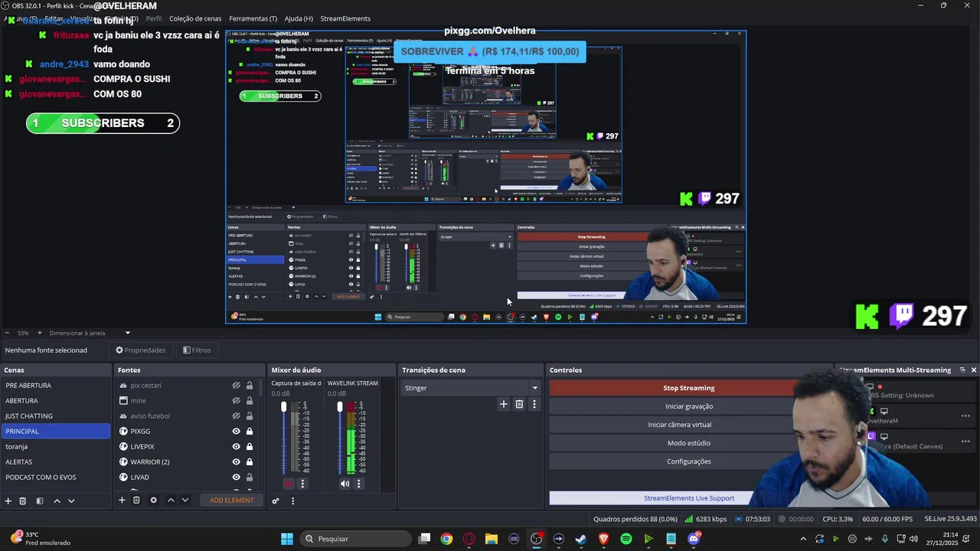Click Iniciar gravação button
This screenshot has height=551, width=980.
click(x=688, y=406)
